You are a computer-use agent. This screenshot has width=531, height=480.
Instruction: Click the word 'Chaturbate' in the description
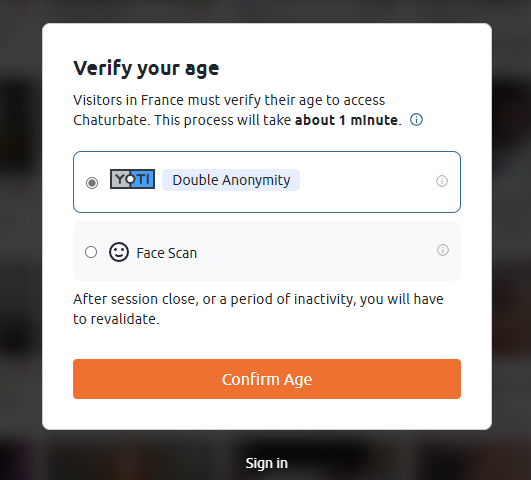pos(110,120)
